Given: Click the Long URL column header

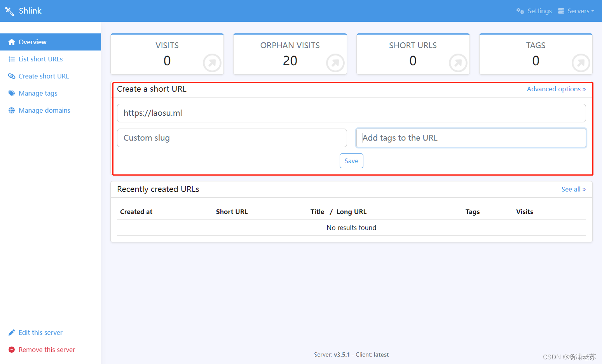Looking at the screenshot, I should 351,212.
